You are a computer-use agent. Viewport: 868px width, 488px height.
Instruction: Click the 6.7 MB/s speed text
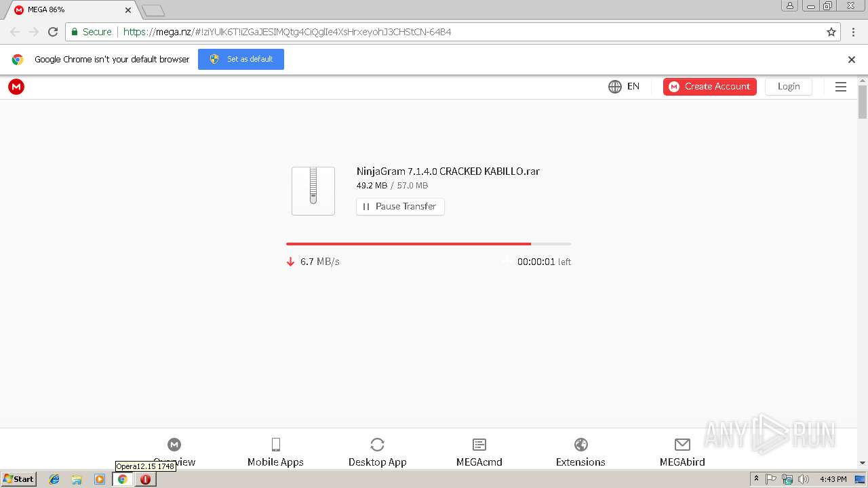click(x=320, y=262)
